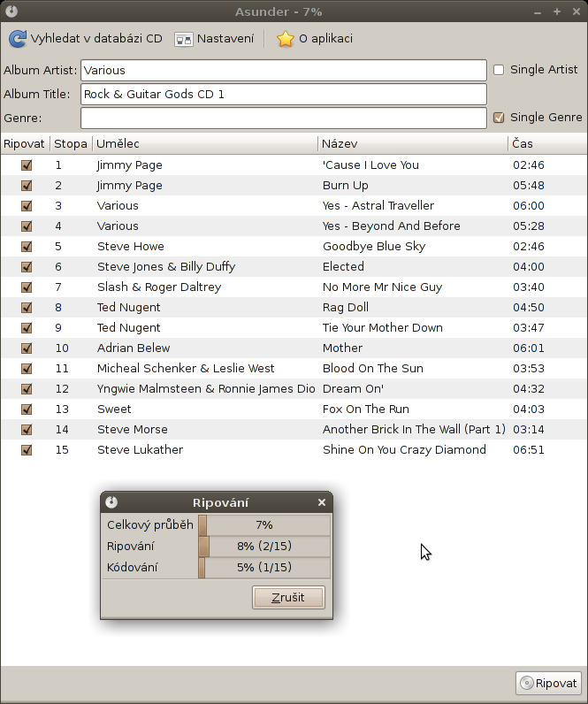Viewport: 588px width, 704px height.
Task: Open O aplikaci about entry
Action: point(315,39)
